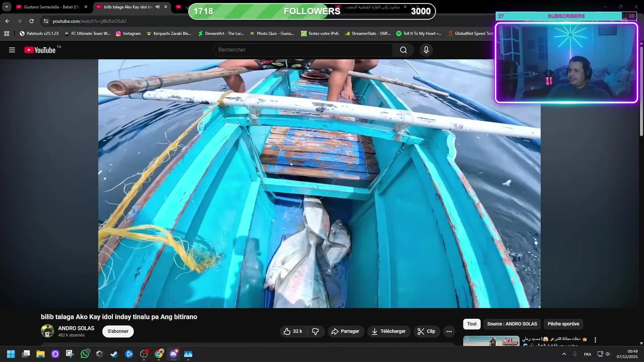Image resolution: width=644 pixels, height=362 pixels.
Task: Like the video with thumbs-up 32 k
Action: tap(293, 331)
